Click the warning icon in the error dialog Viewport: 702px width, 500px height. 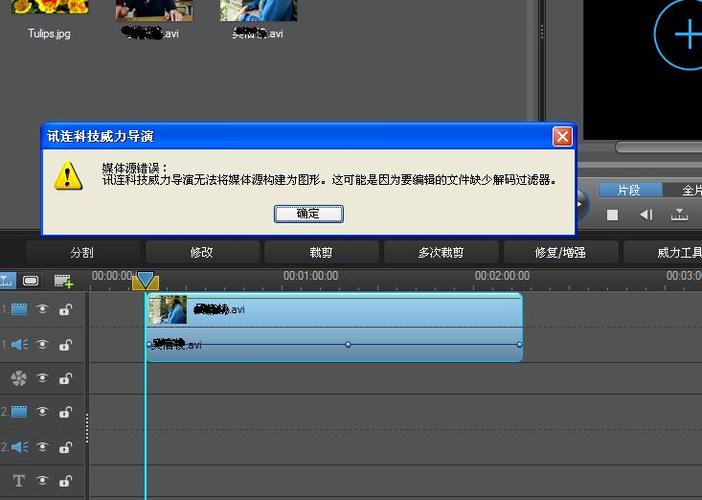tap(68, 176)
